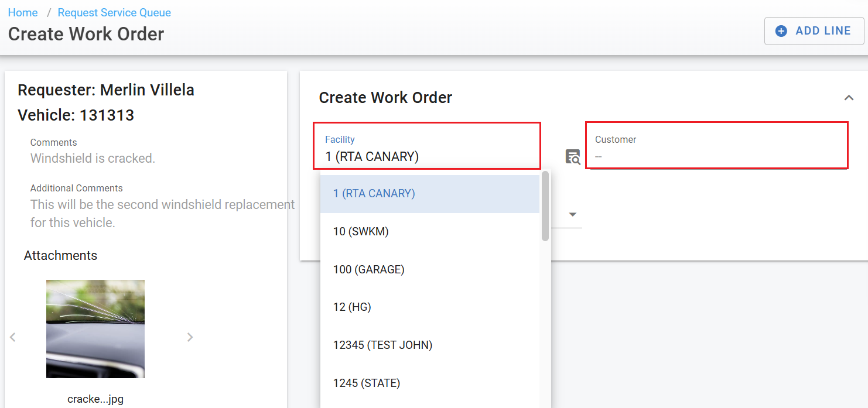The width and height of the screenshot is (868, 408).
Task: Click the cracke...jpg attachment file name
Action: [95, 399]
